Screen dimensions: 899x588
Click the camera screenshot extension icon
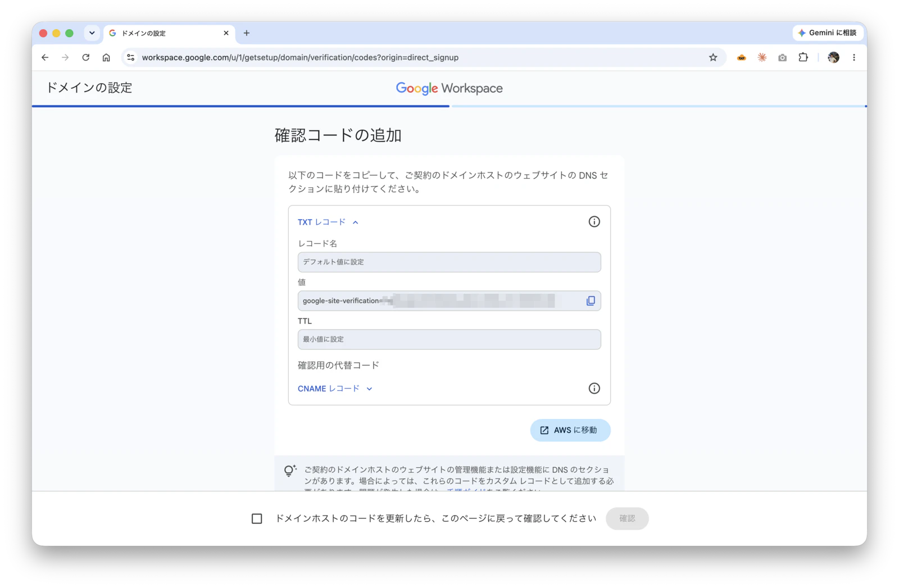pyautogui.click(x=782, y=57)
